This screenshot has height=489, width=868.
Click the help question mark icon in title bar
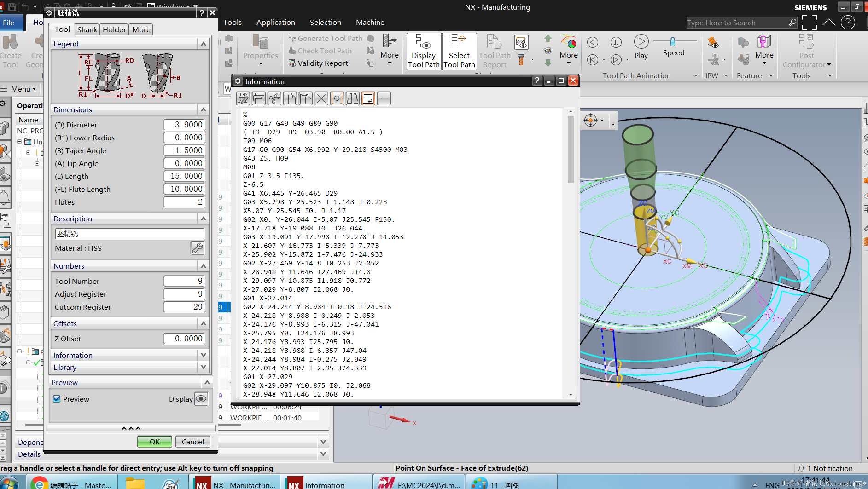tap(848, 22)
